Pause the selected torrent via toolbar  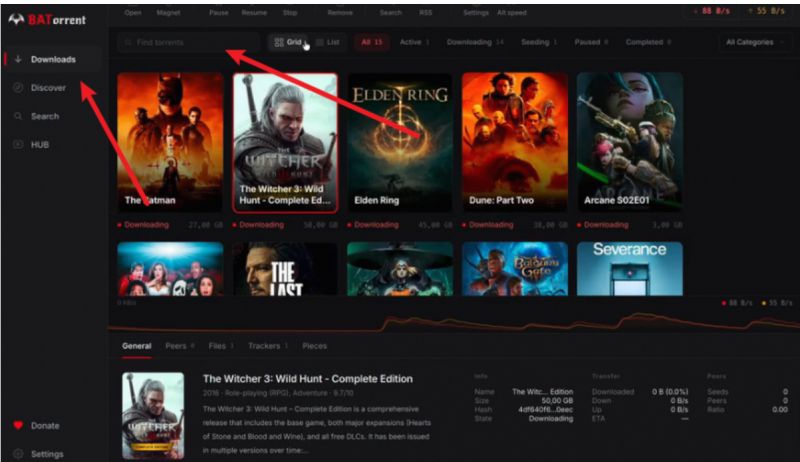(x=218, y=13)
